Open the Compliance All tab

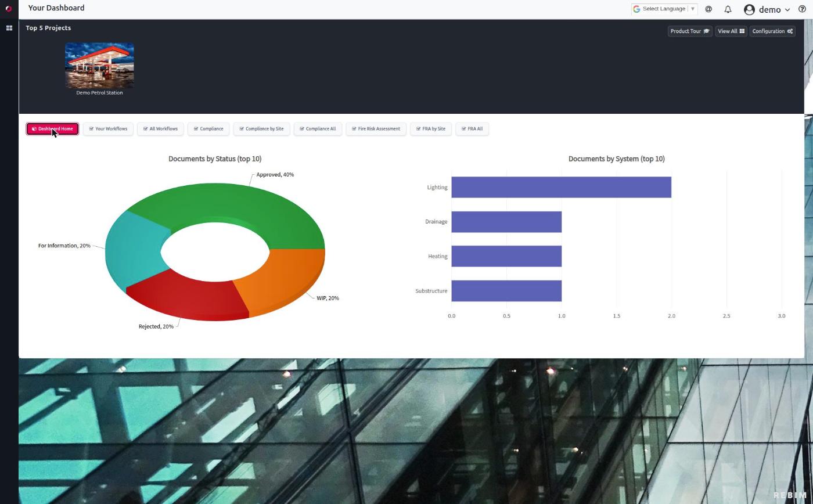click(318, 129)
